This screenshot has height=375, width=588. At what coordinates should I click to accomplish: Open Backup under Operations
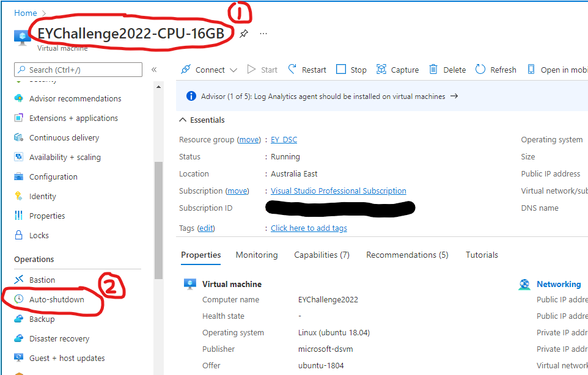click(42, 319)
